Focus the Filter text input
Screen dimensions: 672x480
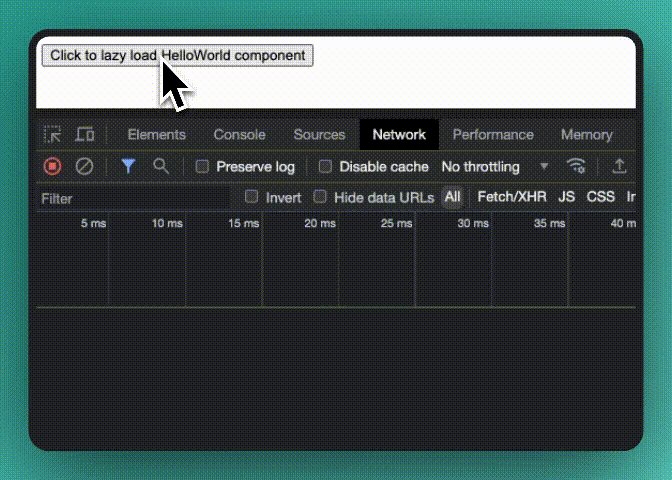pyautogui.click(x=134, y=198)
